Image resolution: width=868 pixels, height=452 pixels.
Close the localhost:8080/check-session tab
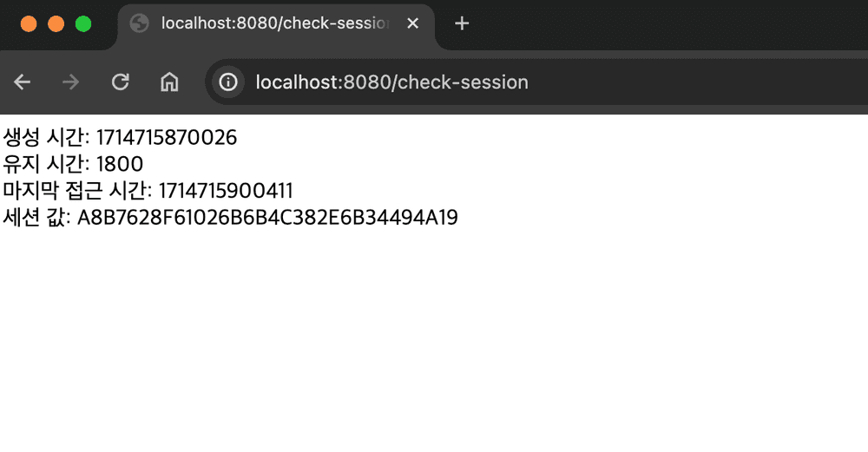click(412, 23)
